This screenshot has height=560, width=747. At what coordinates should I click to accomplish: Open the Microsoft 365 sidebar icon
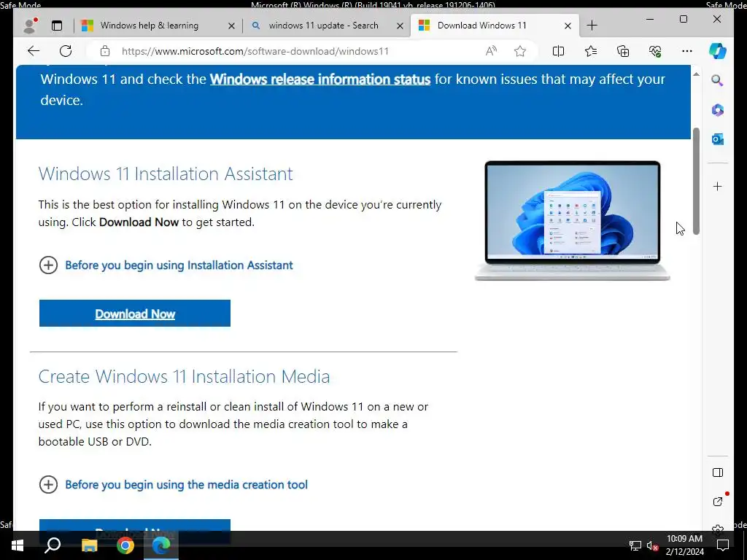coord(718,110)
